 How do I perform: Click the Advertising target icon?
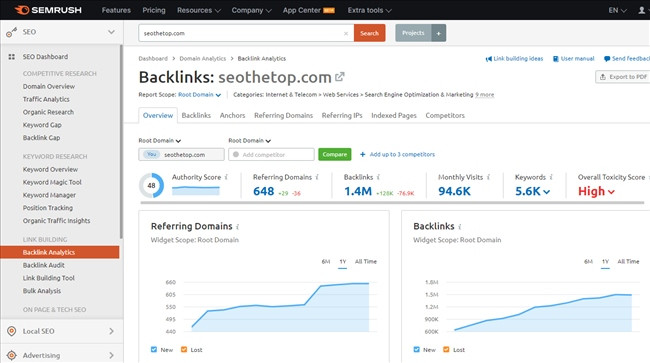12,355
